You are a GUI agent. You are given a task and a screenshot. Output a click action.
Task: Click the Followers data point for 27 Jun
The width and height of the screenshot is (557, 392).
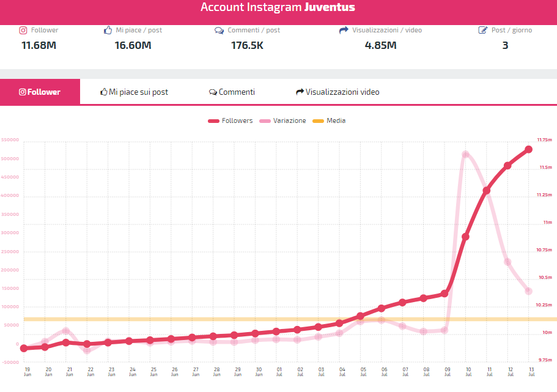click(192, 338)
